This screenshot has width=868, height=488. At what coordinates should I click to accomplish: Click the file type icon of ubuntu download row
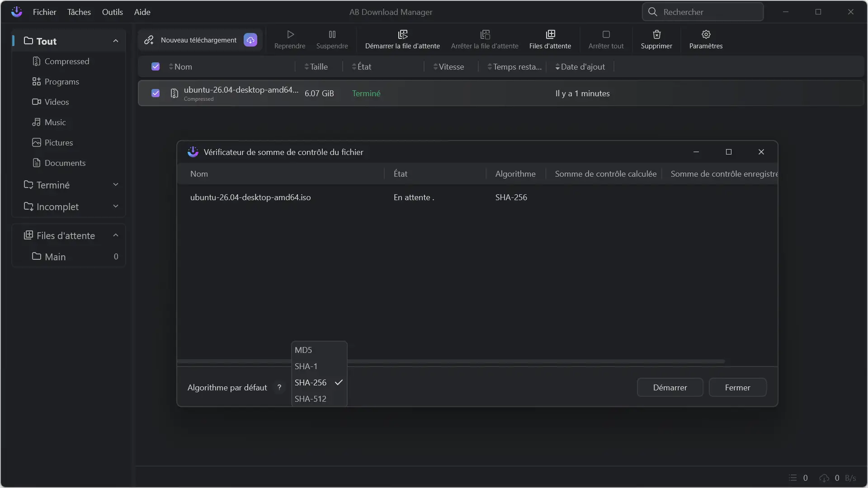(174, 94)
